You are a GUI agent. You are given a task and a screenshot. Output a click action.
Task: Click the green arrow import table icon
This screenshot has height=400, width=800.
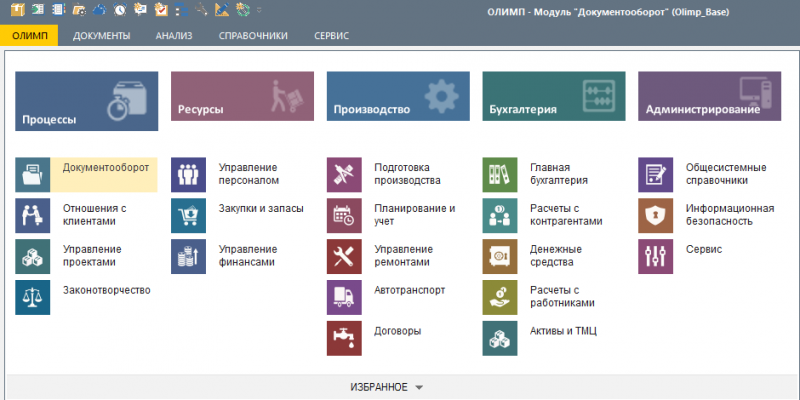click(38, 9)
